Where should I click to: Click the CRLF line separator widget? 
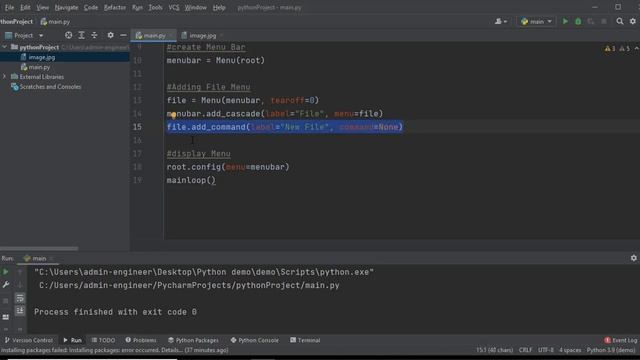click(525, 350)
